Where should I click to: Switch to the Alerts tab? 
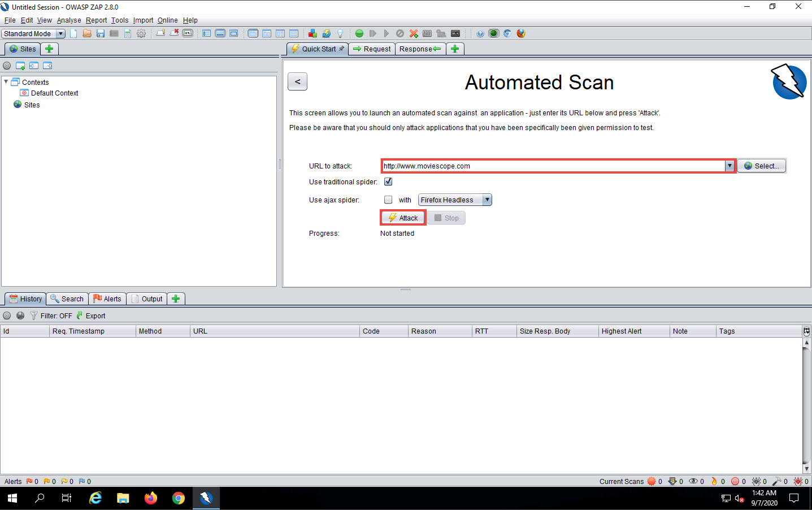(107, 299)
